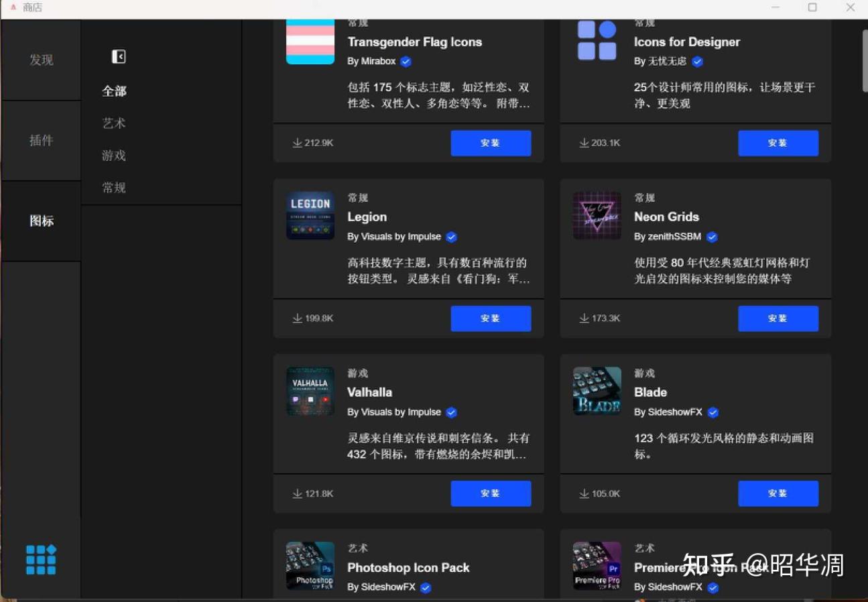This screenshot has width=868, height=602.
Task: Install Transgender Flag Icons
Action: pyautogui.click(x=491, y=143)
